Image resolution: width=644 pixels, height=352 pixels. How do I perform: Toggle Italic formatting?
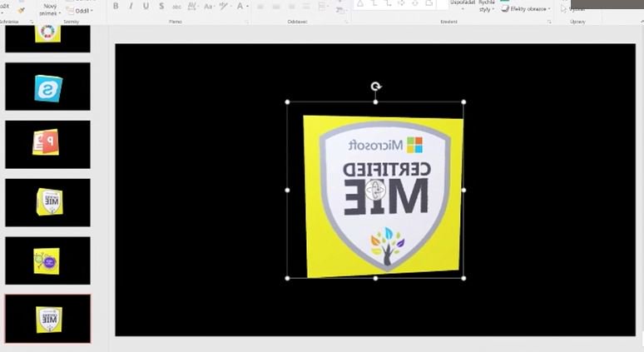(x=131, y=6)
